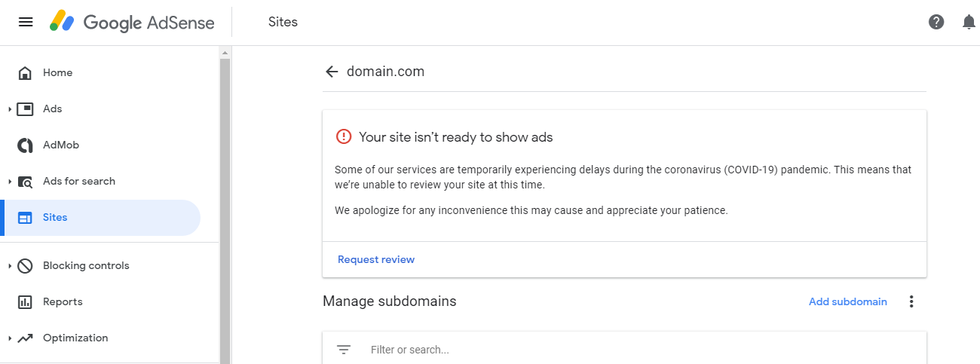Click the Add subdomain button

coord(847,301)
